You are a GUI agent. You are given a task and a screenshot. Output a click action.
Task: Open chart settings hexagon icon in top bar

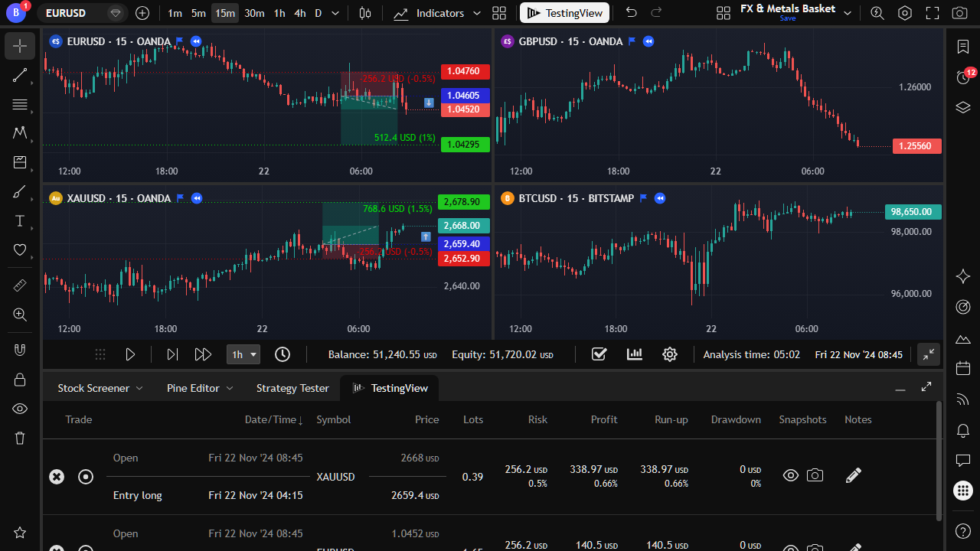pos(905,13)
